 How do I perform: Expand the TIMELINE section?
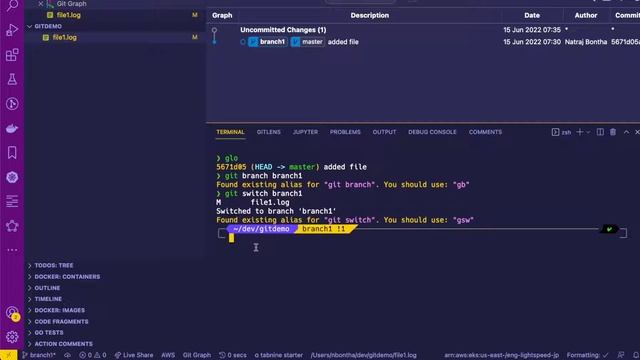[x=48, y=299]
